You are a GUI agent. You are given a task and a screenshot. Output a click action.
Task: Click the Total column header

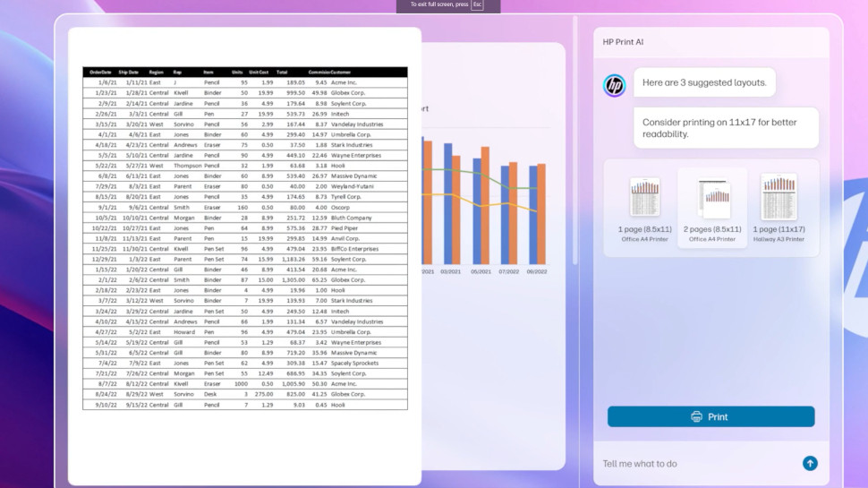[x=282, y=72]
